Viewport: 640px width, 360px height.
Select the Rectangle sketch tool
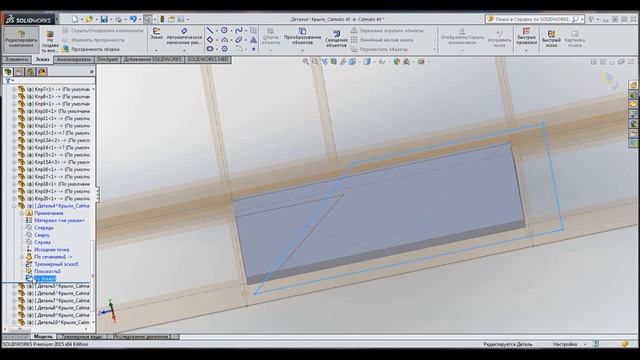coord(210,40)
